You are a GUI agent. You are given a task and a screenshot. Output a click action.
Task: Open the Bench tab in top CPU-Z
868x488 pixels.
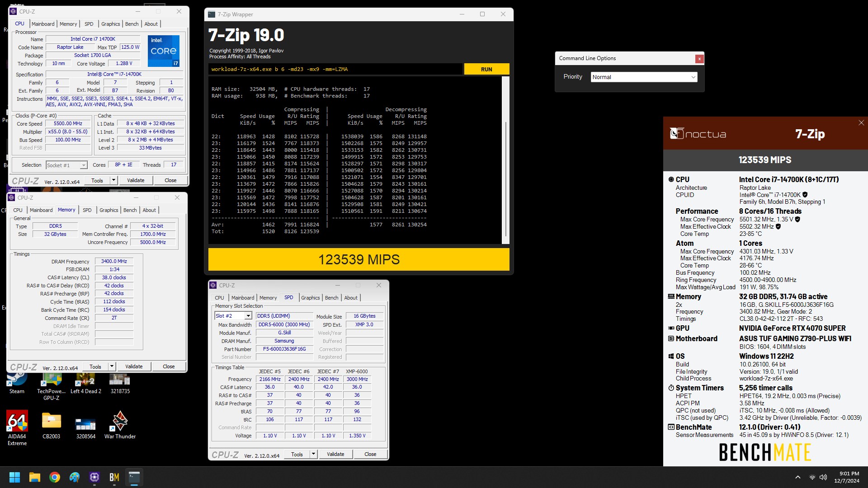coord(132,24)
